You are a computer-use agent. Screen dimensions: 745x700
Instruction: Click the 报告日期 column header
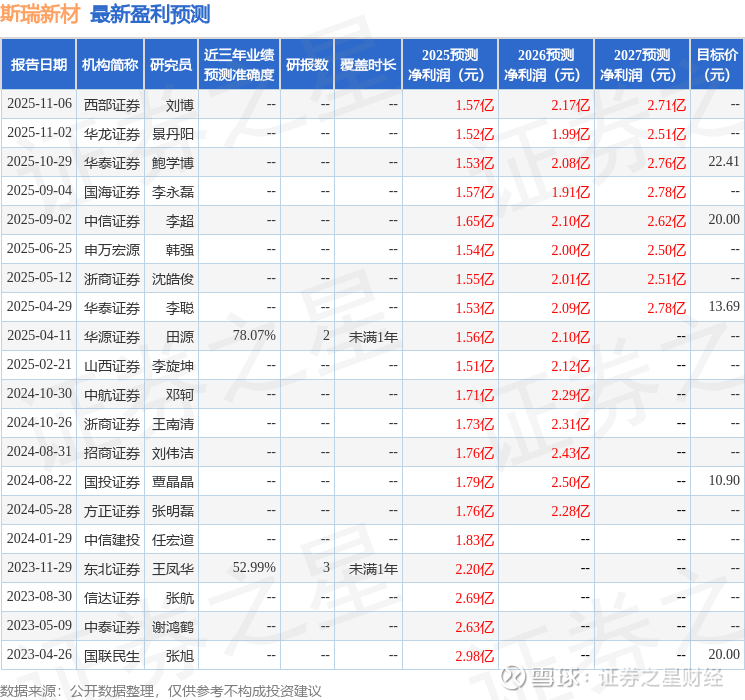(x=38, y=64)
